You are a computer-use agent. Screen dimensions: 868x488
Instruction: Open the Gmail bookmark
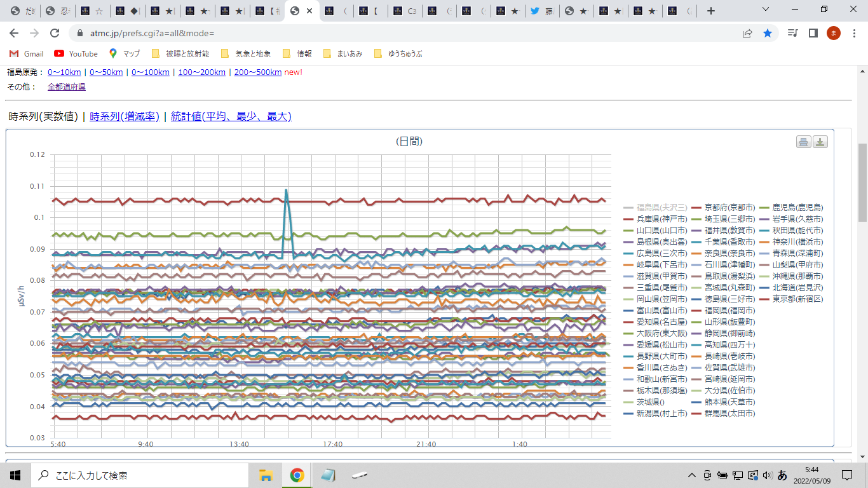(27, 54)
